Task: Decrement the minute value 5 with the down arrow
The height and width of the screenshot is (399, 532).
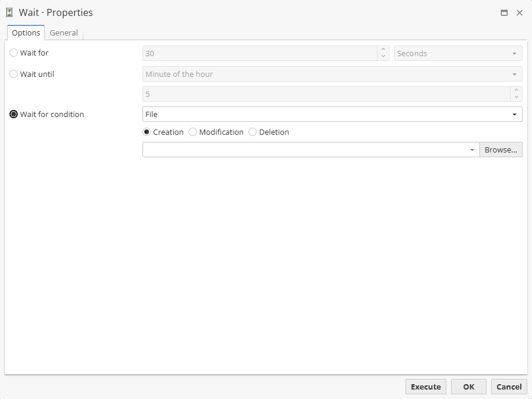Action: click(515, 96)
